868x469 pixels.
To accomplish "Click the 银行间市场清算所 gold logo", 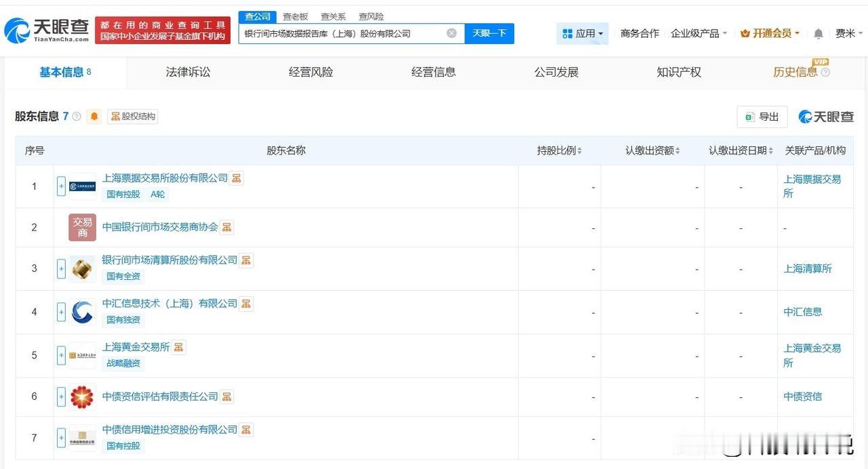I will (82, 268).
